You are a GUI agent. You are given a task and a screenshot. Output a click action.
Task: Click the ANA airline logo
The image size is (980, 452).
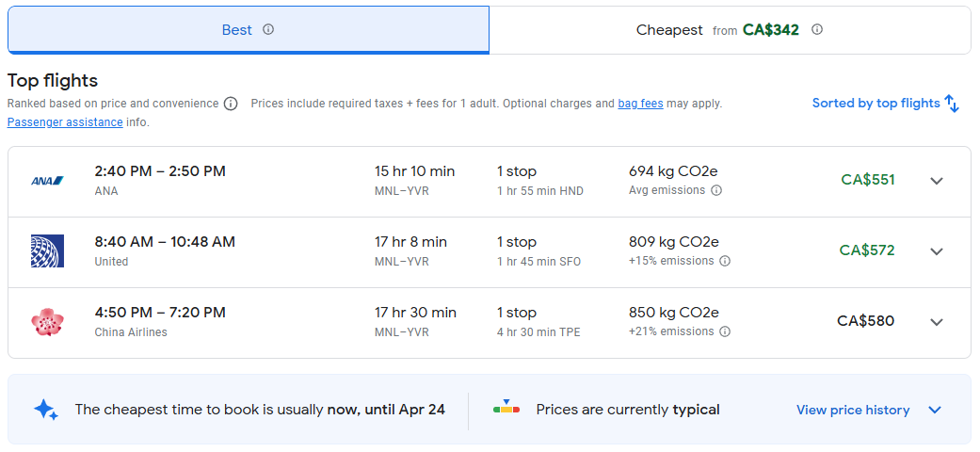(x=47, y=181)
